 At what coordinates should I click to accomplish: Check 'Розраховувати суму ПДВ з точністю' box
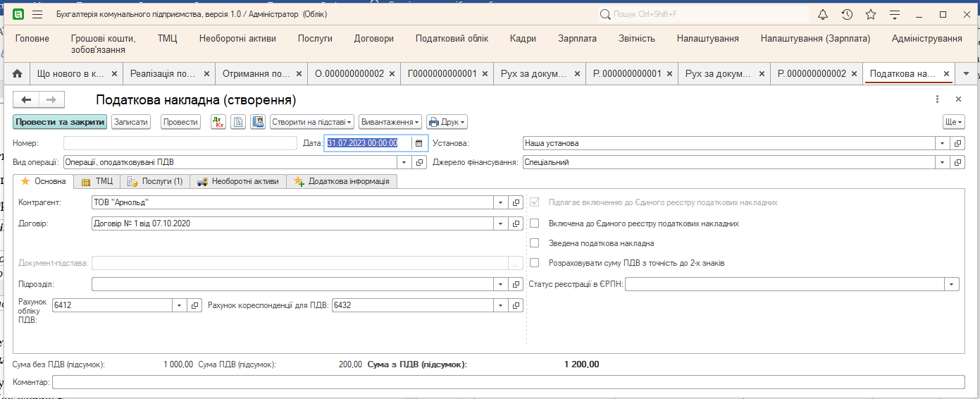click(x=534, y=263)
